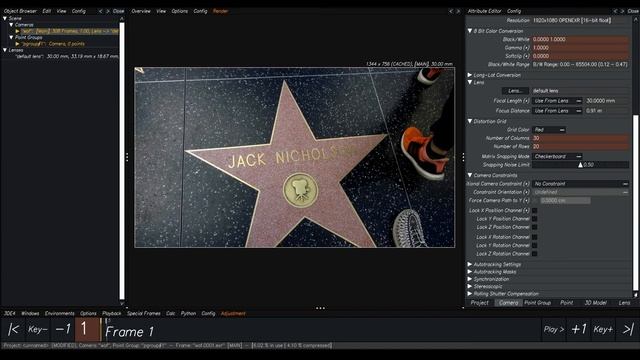Expand the Synchronization section

[x=470, y=279]
